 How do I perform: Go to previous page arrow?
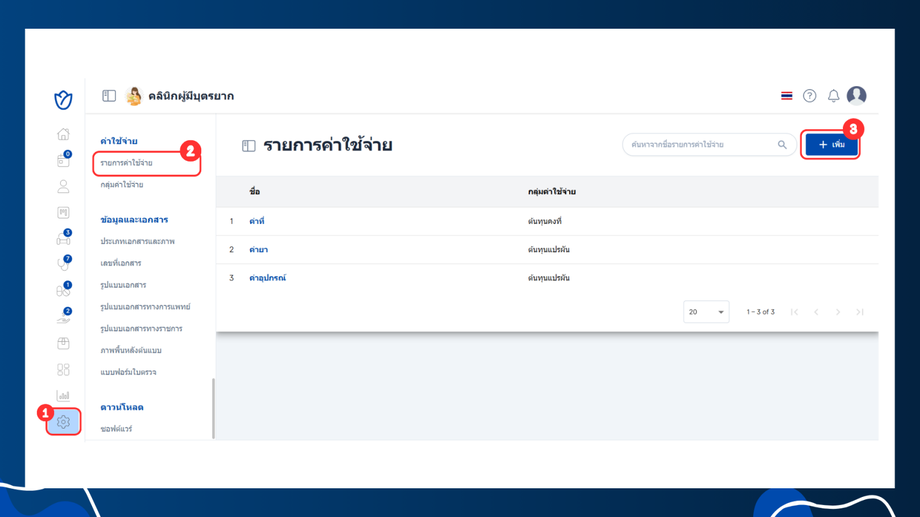click(816, 312)
